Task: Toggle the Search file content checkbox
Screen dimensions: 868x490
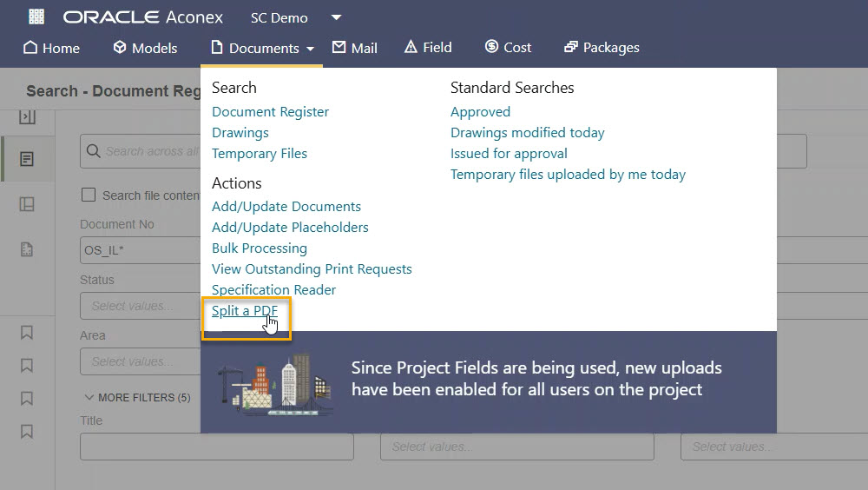Action: coord(88,195)
